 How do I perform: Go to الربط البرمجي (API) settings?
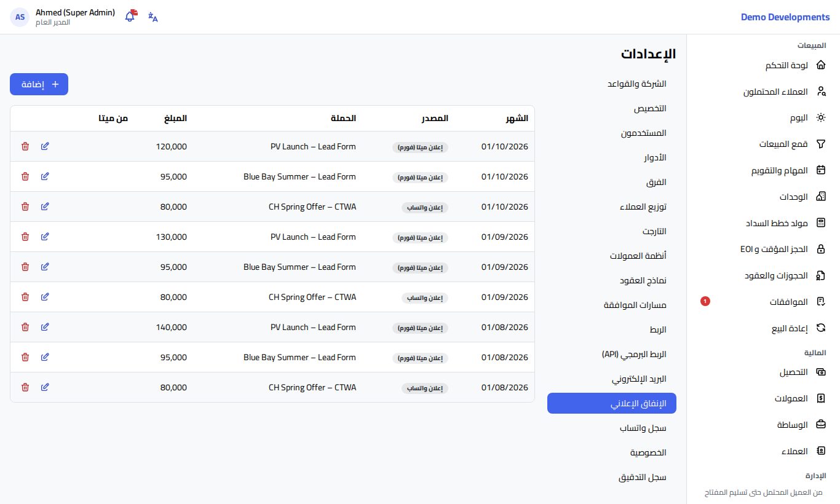pyautogui.click(x=611, y=354)
